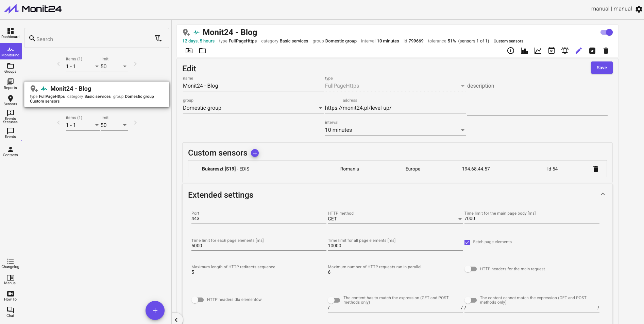The width and height of the screenshot is (644, 324).
Task: Enable HTTP headers for the main request
Action: (471, 269)
